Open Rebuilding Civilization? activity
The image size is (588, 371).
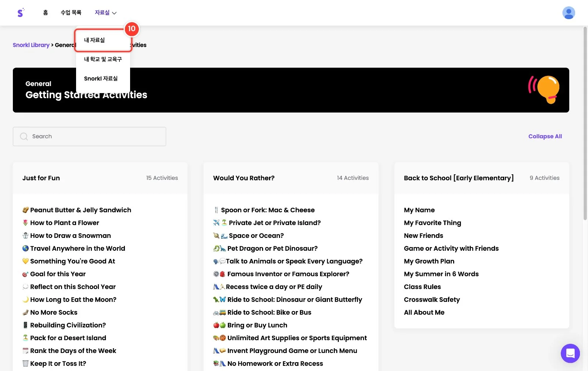coord(64,325)
